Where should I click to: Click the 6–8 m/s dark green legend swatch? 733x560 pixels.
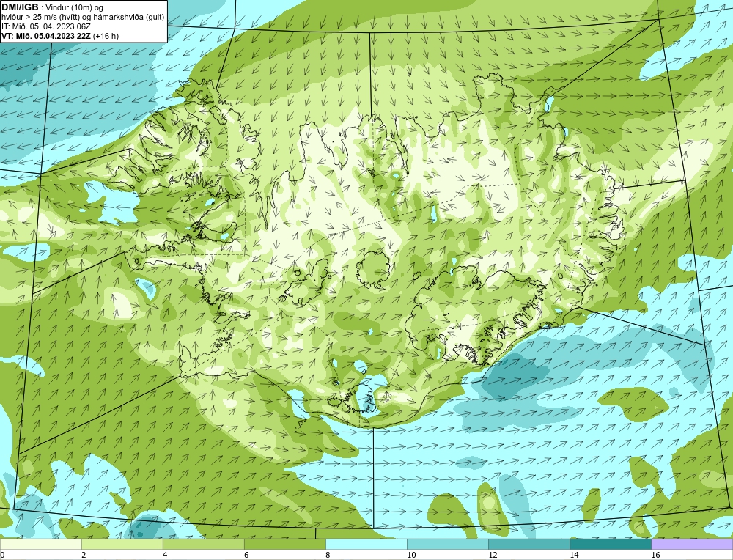tap(284, 544)
